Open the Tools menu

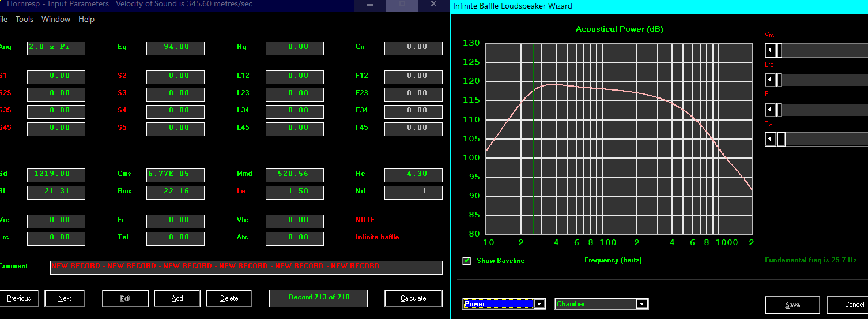point(24,19)
